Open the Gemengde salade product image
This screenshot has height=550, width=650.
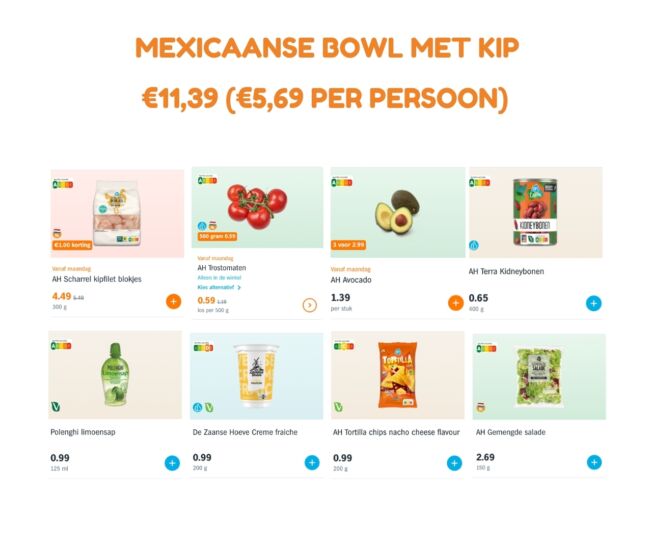(x=539, y=376)
